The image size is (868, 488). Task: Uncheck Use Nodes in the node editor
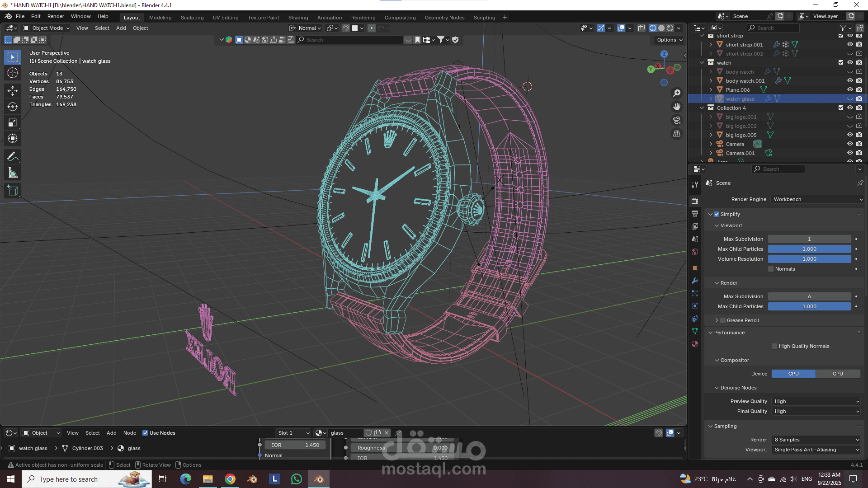tap(145, 433)
